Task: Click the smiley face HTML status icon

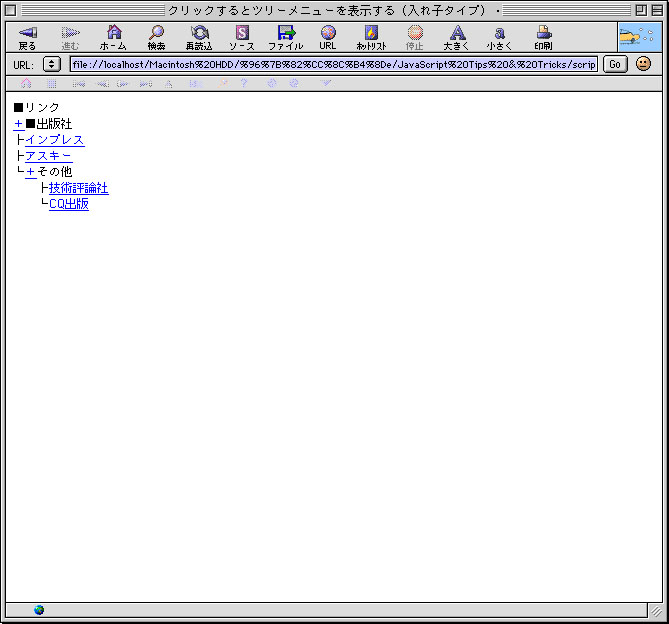Action: pos(643,64)
